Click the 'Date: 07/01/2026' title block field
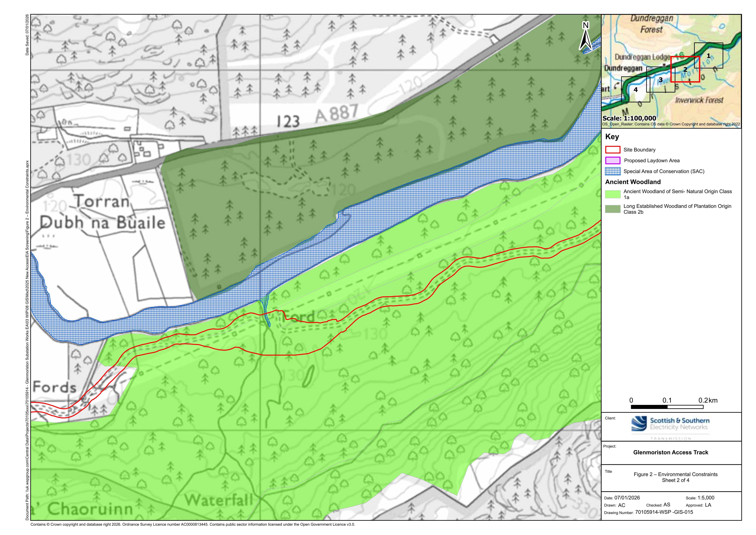The image size is (756, 535). 622,498
